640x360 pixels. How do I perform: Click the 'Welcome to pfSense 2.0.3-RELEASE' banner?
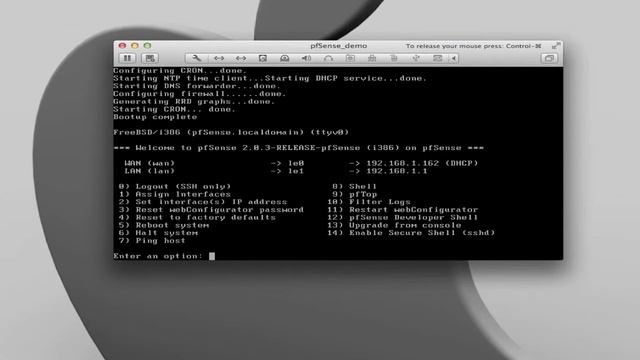pos(298,148)
